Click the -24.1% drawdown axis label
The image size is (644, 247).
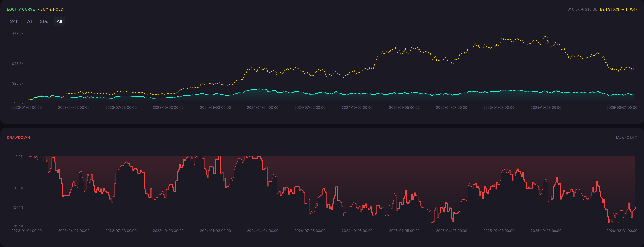(x=18, y=207)
